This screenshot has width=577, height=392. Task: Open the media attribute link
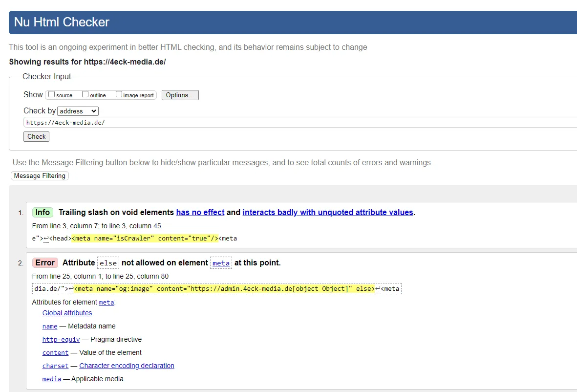click(x=51, y=379)
